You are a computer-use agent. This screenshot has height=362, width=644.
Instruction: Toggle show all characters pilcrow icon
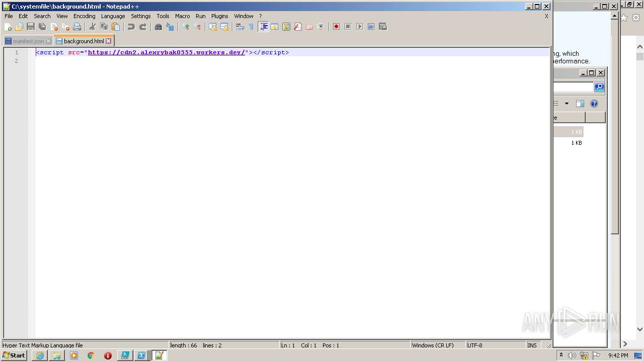coord(252,27)
